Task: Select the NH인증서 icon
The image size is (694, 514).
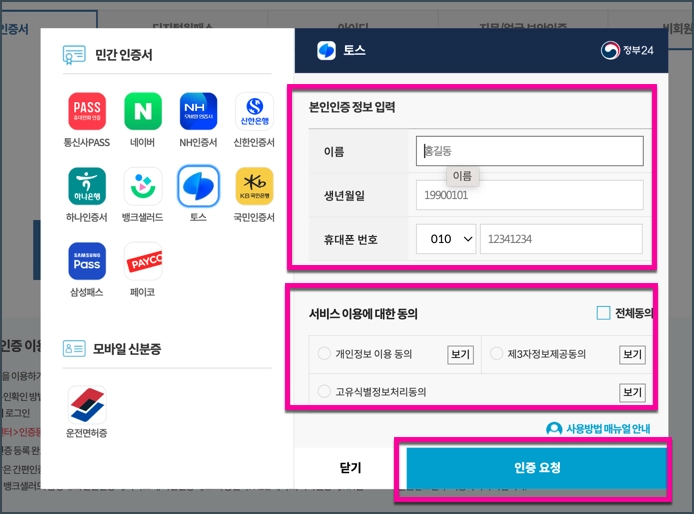Action: click(198, 111)
